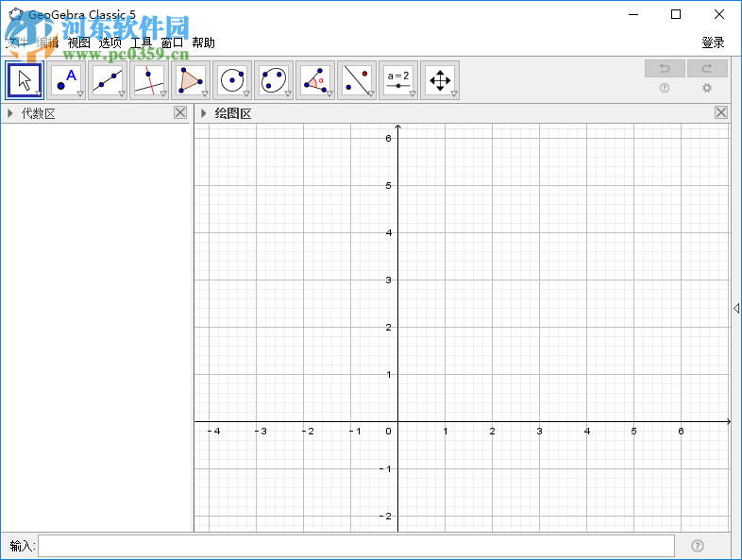Viewport: 742px width, 560px height.
Task: Select the Polygon tool
Action: point(191,80)
